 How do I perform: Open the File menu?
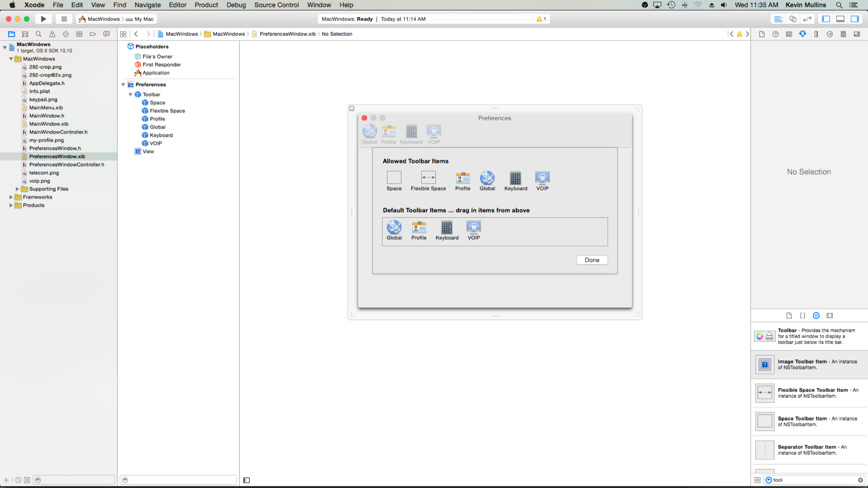pyautogui.click(x=58, y=5)
